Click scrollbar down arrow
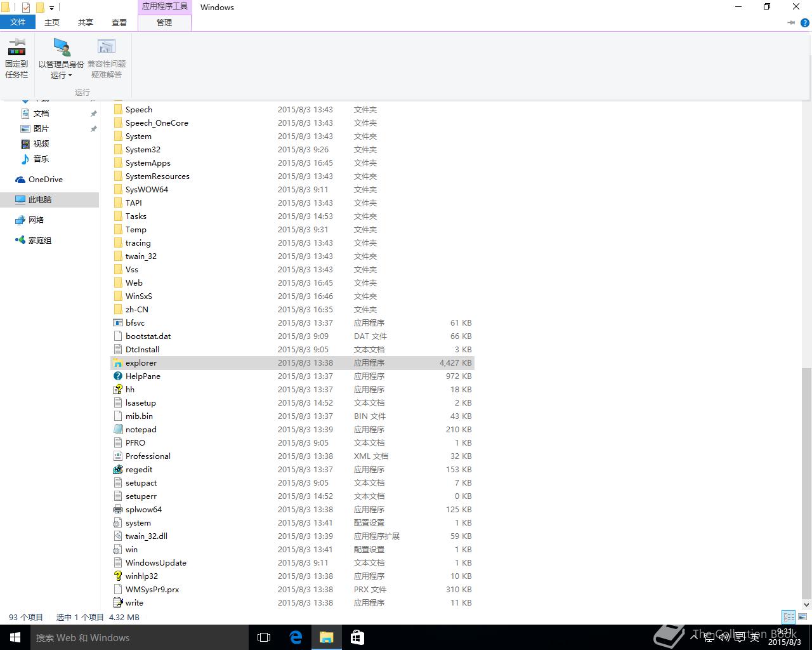 pos(806,604)
